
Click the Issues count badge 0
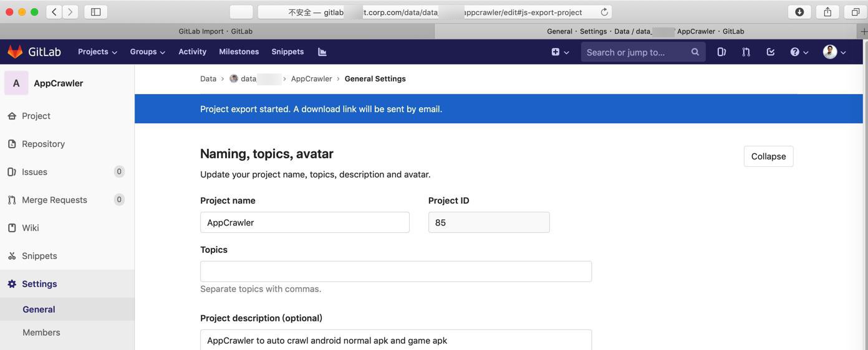pos(119,171)
